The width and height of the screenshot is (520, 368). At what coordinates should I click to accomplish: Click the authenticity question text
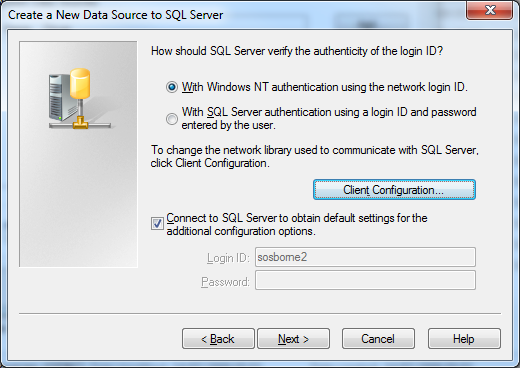[x=297, y=51]
